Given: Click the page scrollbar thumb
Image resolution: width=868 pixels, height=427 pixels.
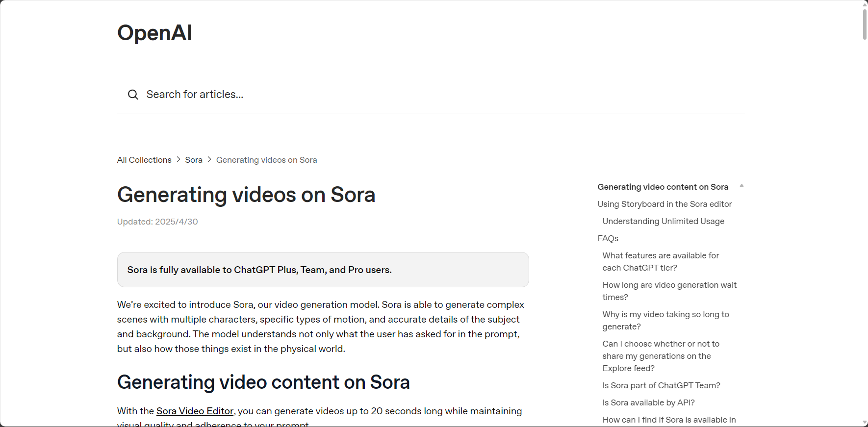Looking at the screenshot, I should tap(865, 24).
